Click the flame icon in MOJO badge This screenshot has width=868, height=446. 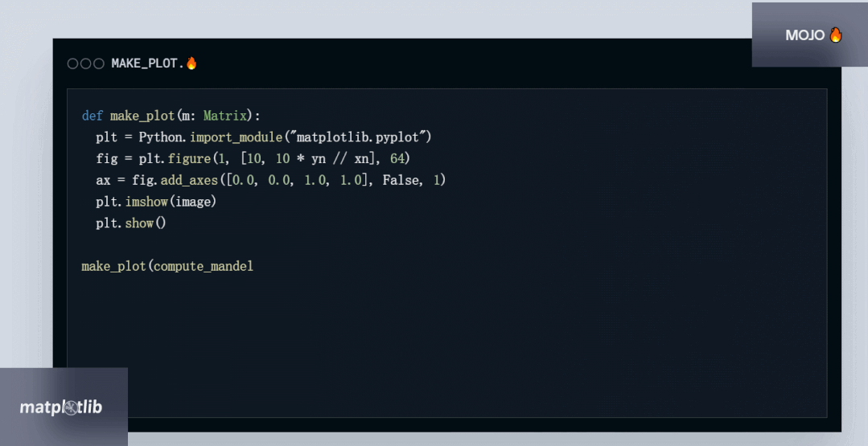pos(835,35)
